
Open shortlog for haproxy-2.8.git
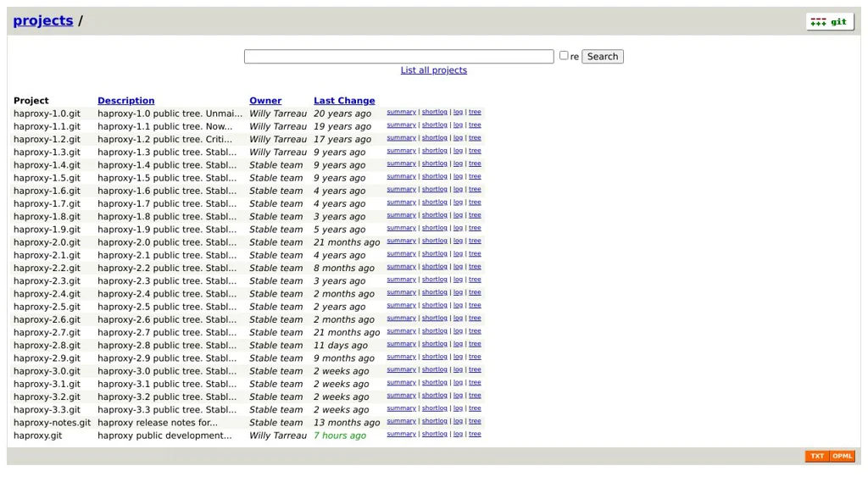(x=435, y=344)
